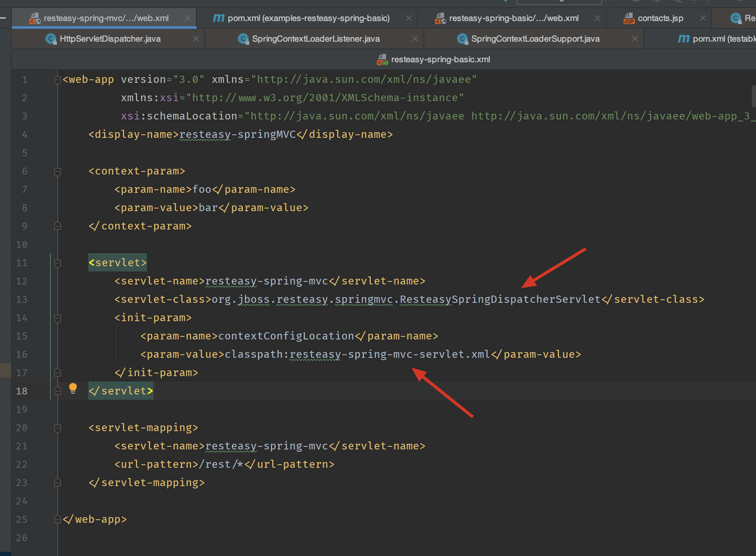Close the SpringContextLoaderListener.java tab
The image size is (756, 556).
[x=415, y=39]
